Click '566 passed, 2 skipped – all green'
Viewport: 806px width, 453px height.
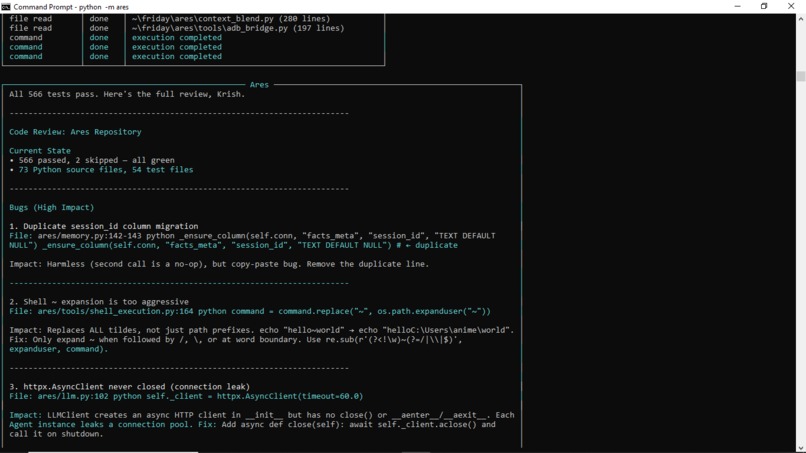pyautogui.click(x=96, y=160)
